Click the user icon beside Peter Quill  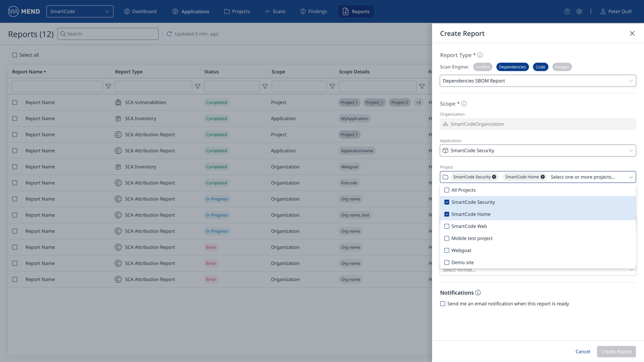pos(603,11)
